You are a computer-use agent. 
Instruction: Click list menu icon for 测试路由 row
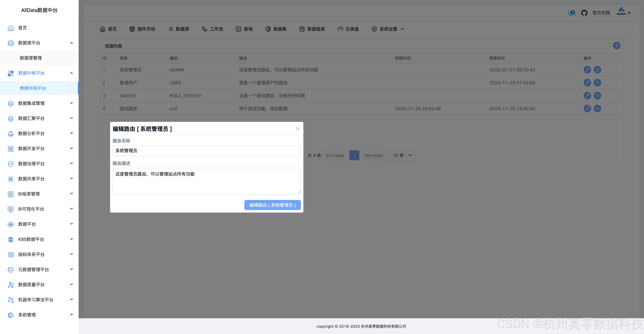[597, 109]
